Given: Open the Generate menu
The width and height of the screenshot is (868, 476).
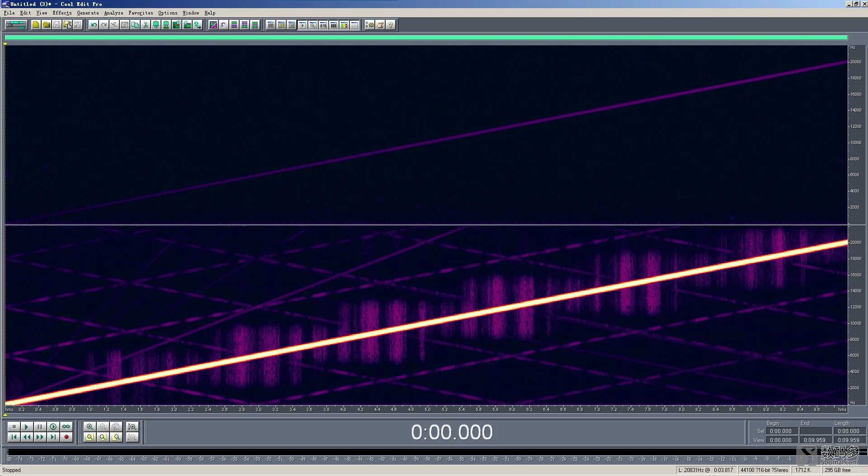Looking at the screenshot, I should tap(88, 13).
